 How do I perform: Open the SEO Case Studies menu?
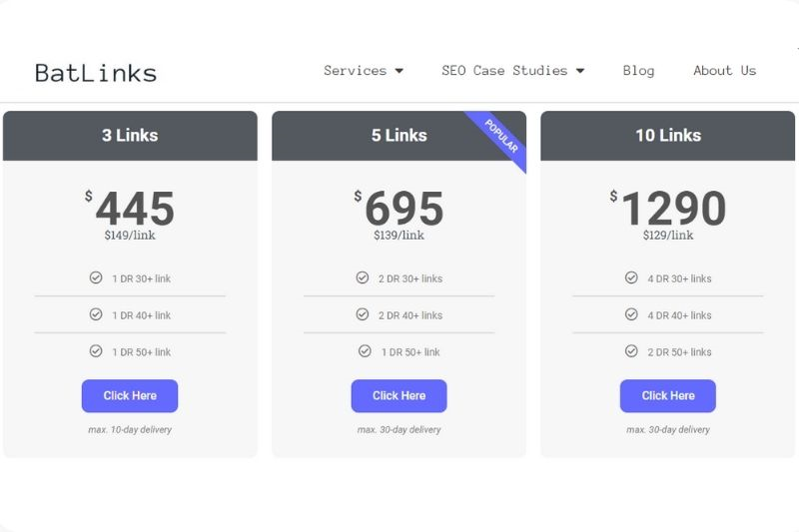504,71
